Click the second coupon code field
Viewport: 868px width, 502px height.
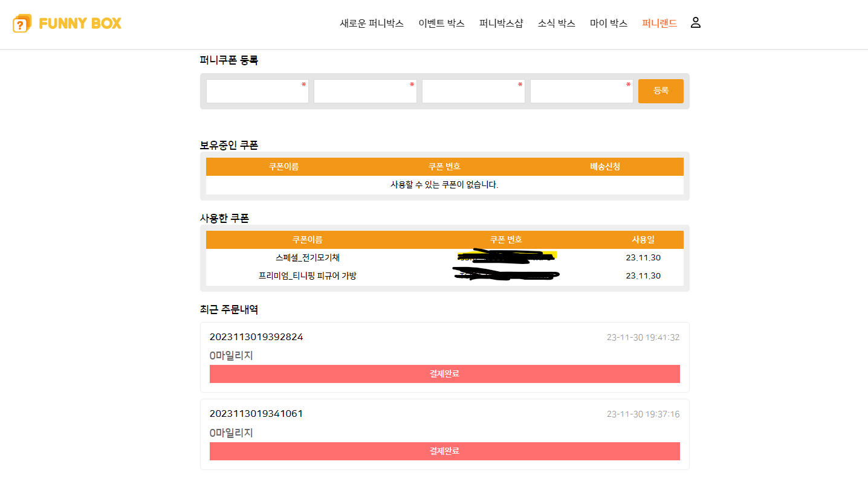[x=365, y=91]
